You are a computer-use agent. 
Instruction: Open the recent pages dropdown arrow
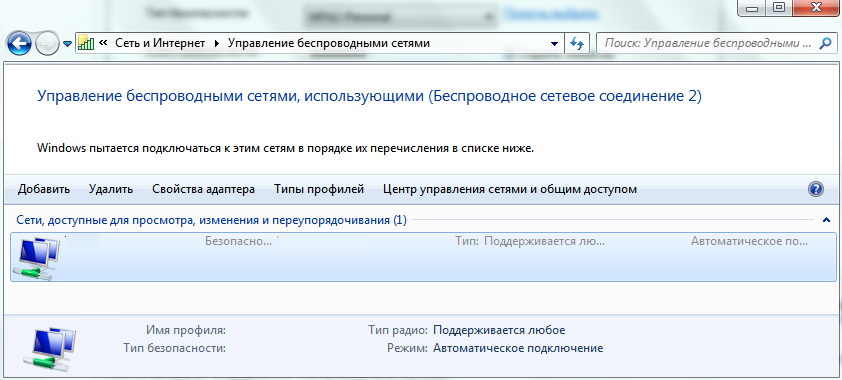pyautogui.click(x=67, y=44)
